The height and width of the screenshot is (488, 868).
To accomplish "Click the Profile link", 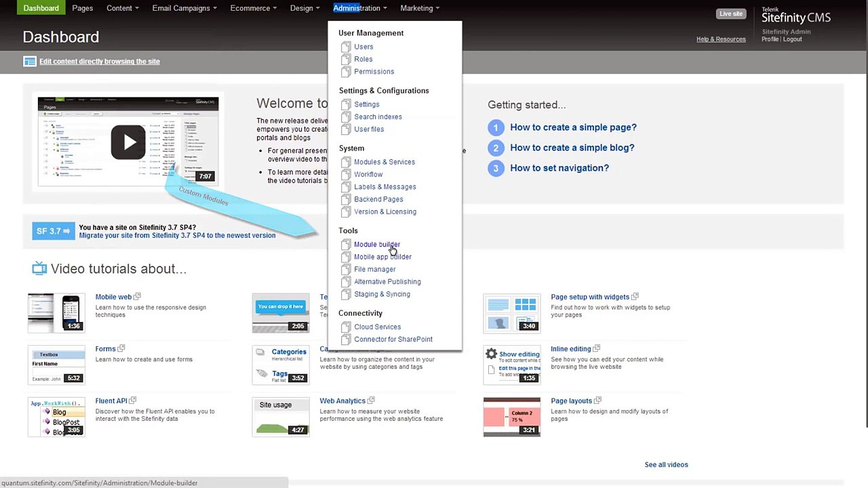I will point(770,39).
